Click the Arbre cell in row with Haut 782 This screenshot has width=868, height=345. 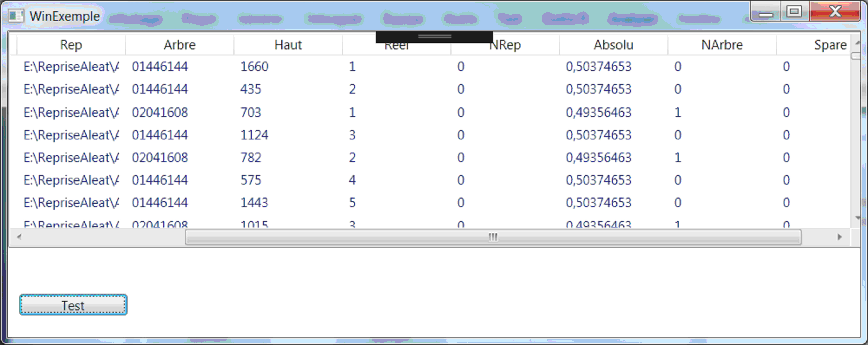pos(160,157)
